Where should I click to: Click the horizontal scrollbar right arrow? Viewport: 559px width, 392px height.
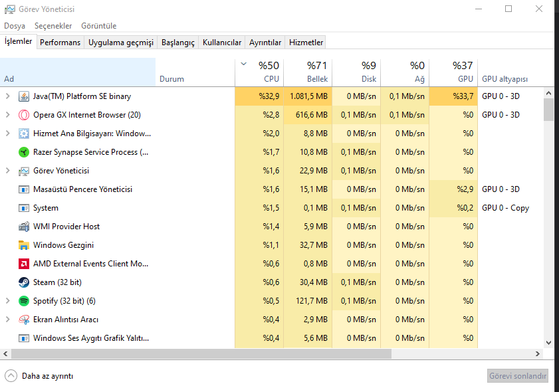click(539, 353)
